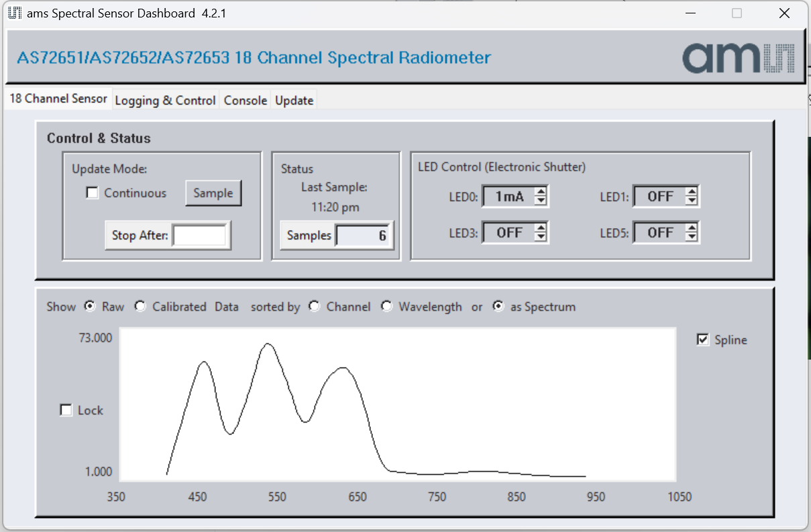
Task: Open the Logging & Control tab
Action: (165, 101)
